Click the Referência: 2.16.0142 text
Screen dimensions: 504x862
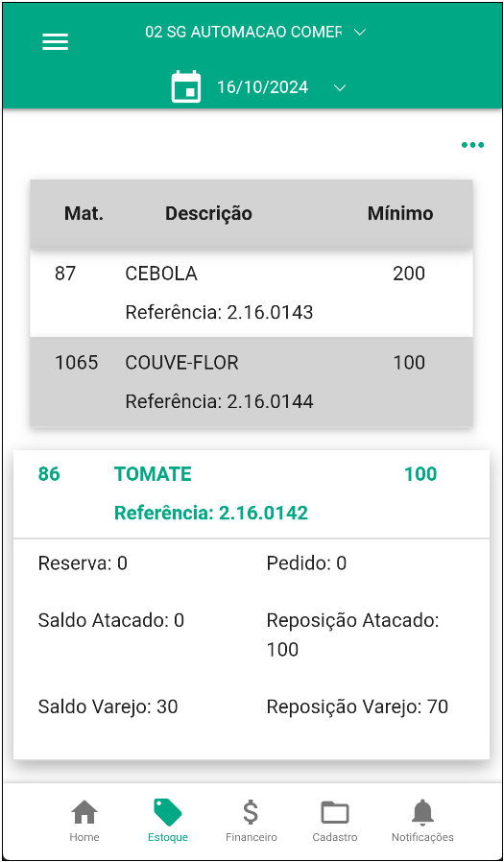pyautogui.click(x=211, y=513)
